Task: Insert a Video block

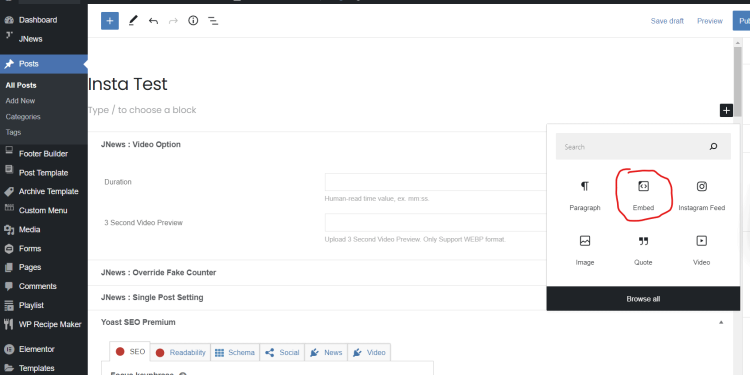Action: pos(702,250)
